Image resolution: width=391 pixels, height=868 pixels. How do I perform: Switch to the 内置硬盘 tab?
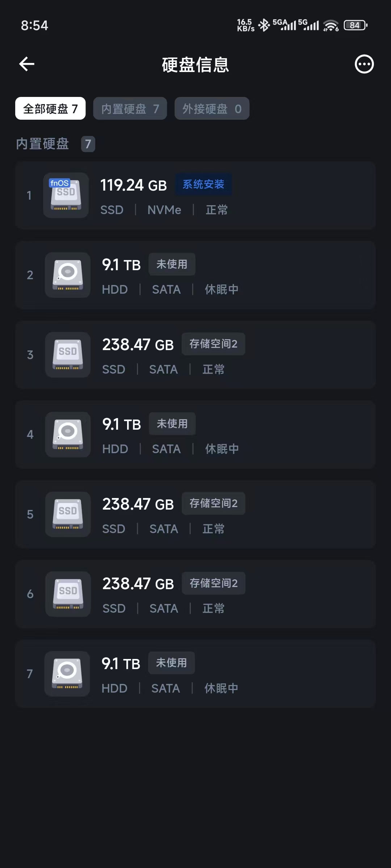click(130, 109)
